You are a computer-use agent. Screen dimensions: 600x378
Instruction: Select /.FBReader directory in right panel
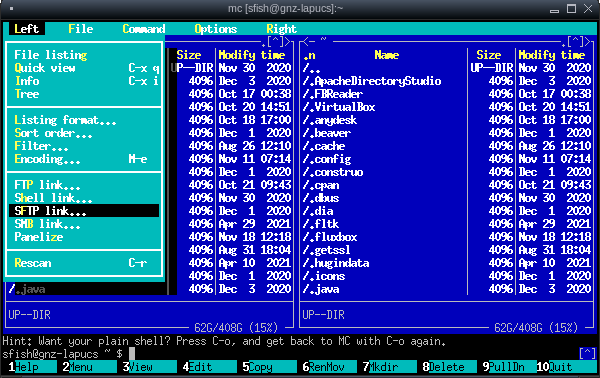tap(384, 94)
